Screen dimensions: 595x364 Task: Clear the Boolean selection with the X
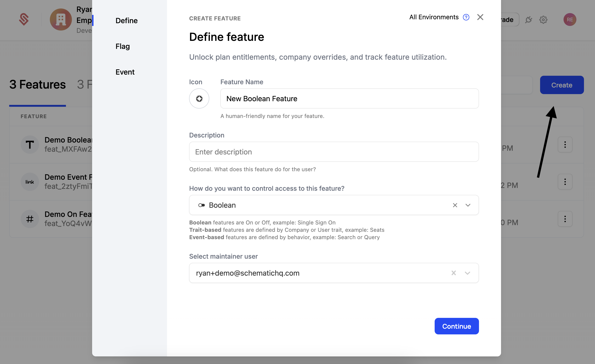coord(455,205)
